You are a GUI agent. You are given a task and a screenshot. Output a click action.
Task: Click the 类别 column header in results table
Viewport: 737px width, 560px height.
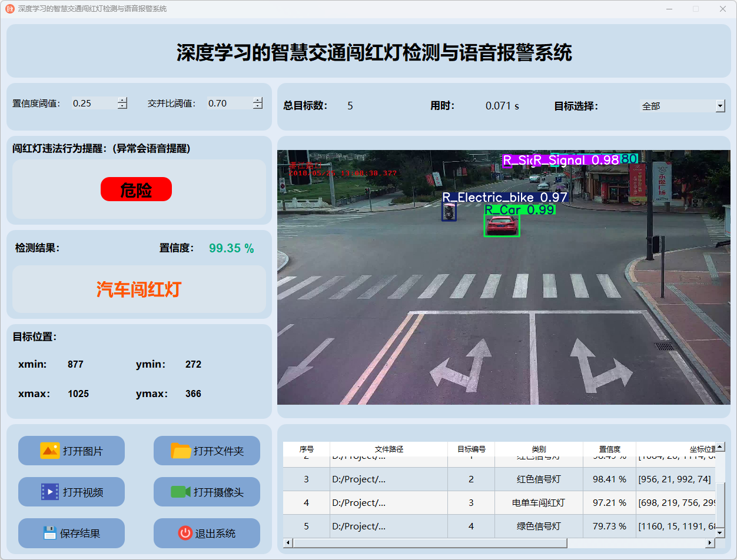[x=539, y=449]
